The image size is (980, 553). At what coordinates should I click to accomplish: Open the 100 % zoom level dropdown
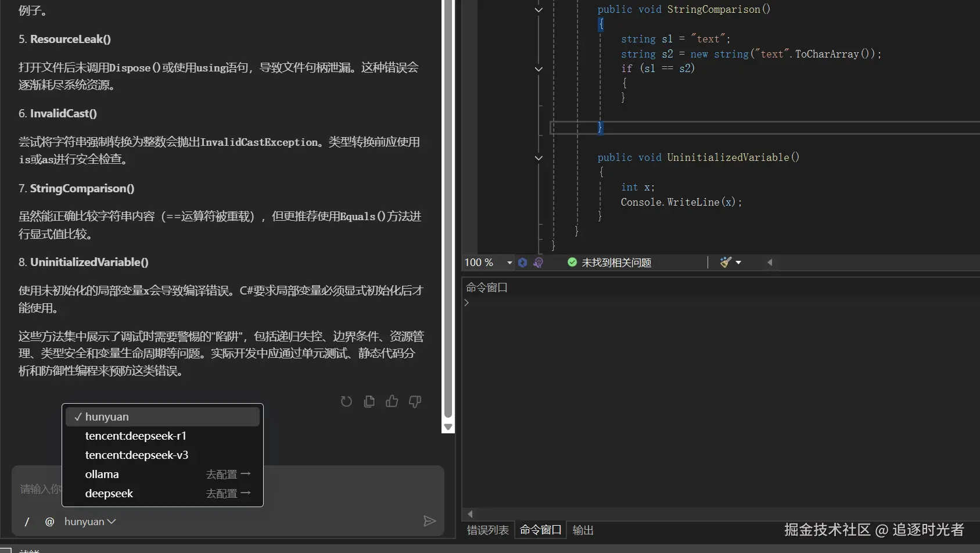click(509, 263)
